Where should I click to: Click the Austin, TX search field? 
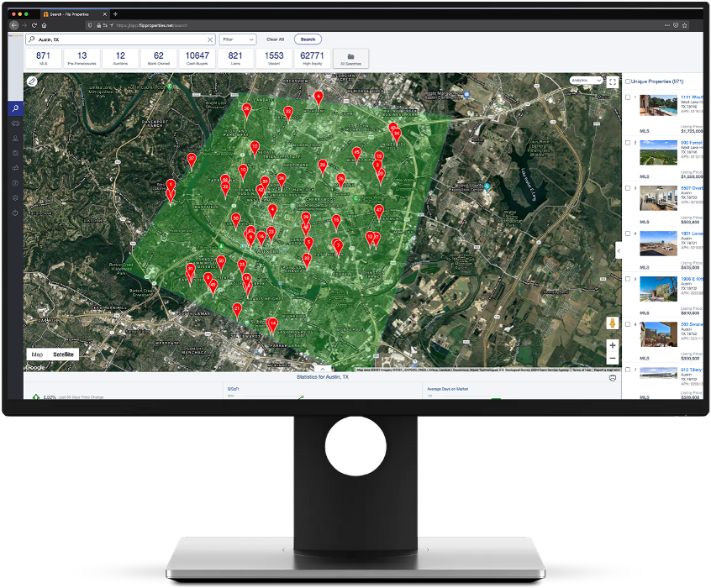[x=120, y=39]
